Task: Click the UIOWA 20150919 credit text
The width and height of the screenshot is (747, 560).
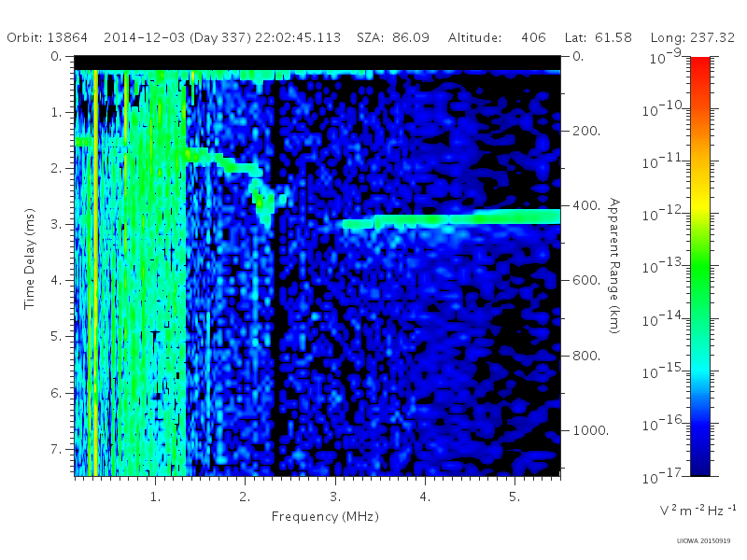Action: [703, 541]
